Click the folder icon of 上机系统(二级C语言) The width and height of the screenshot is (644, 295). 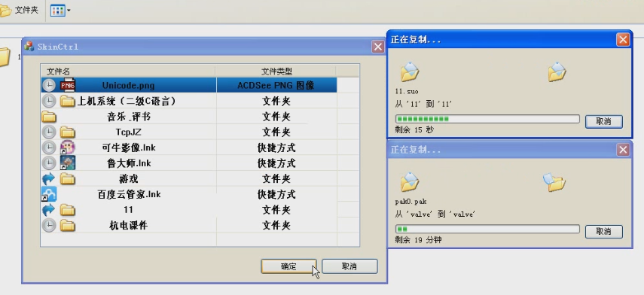tap(67, 101)
